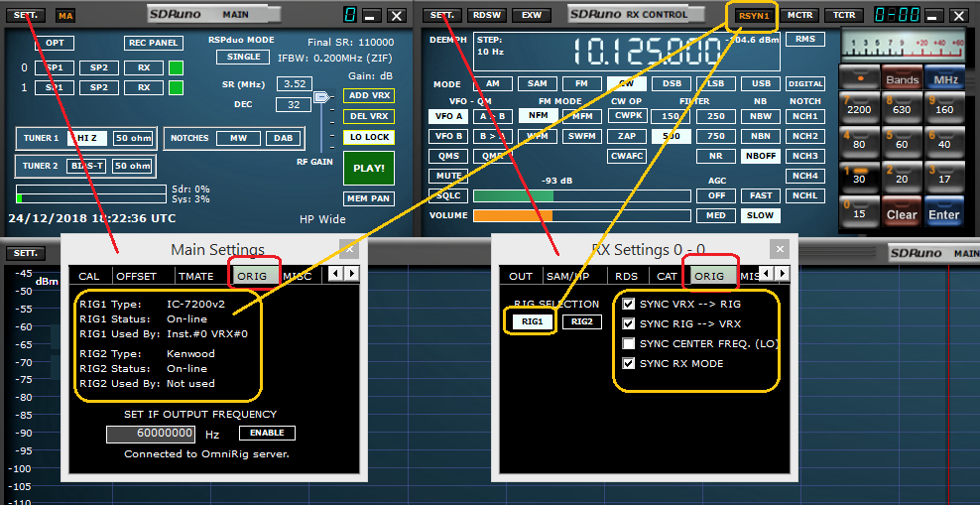Click the Bands keypad button
The image size is (980, 505).
[x=902, y=77]
